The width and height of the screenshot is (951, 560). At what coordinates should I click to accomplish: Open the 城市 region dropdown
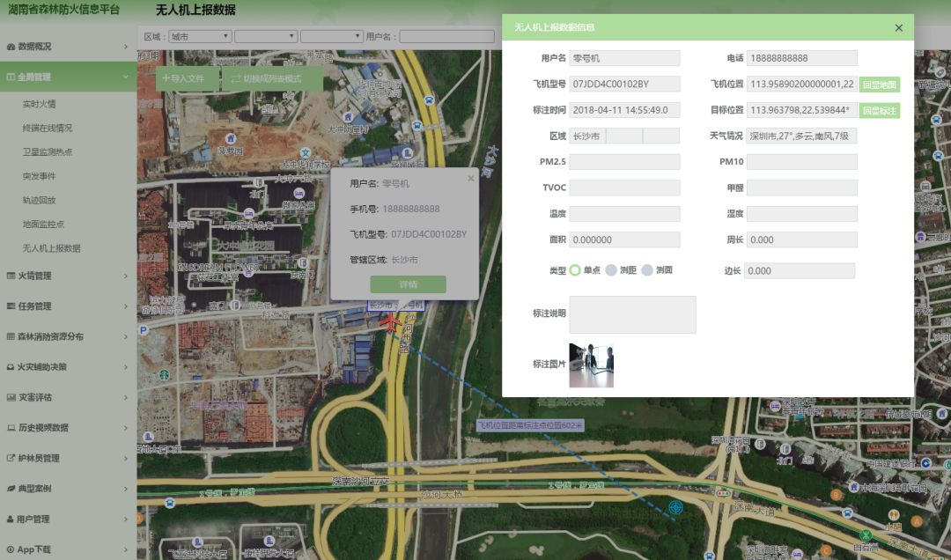[x=200, y=37]
